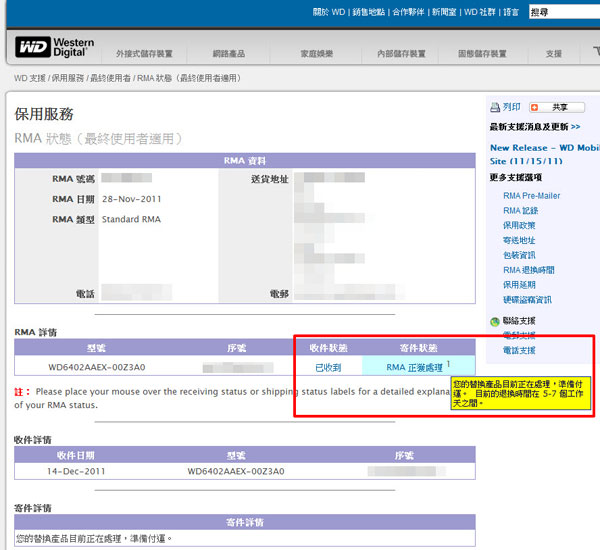Click the 收件日期 column header

point(76,455)
